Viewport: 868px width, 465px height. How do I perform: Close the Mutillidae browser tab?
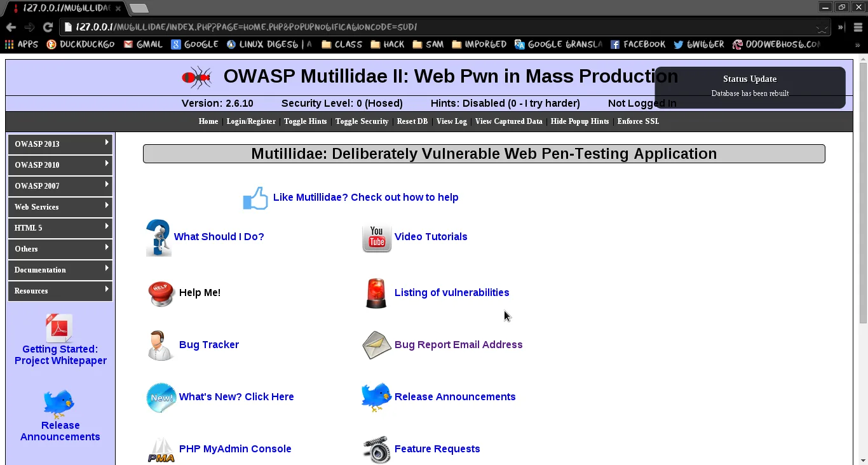(118, 8)
